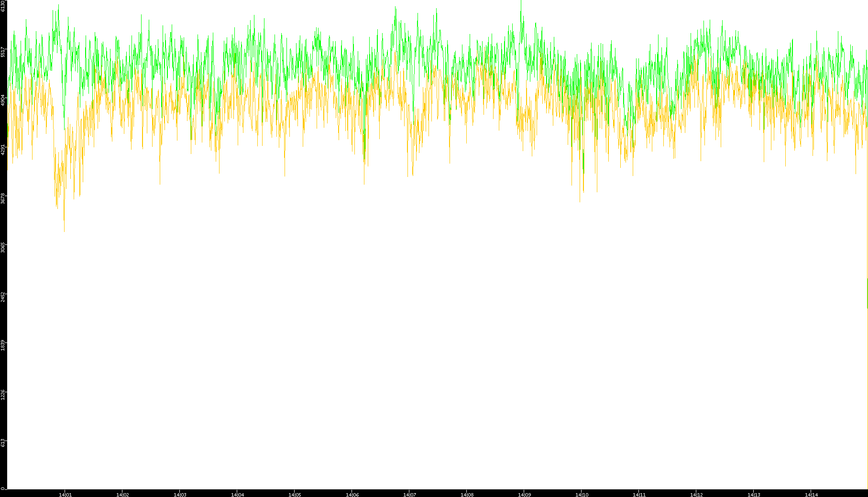Click the 14:12 time axis label

696,495
